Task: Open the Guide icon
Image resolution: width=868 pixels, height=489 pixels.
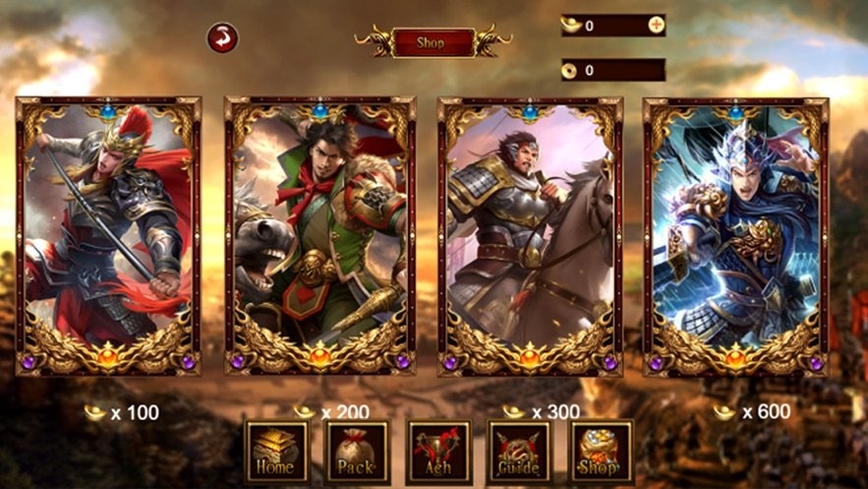Action: coord(519,452)
